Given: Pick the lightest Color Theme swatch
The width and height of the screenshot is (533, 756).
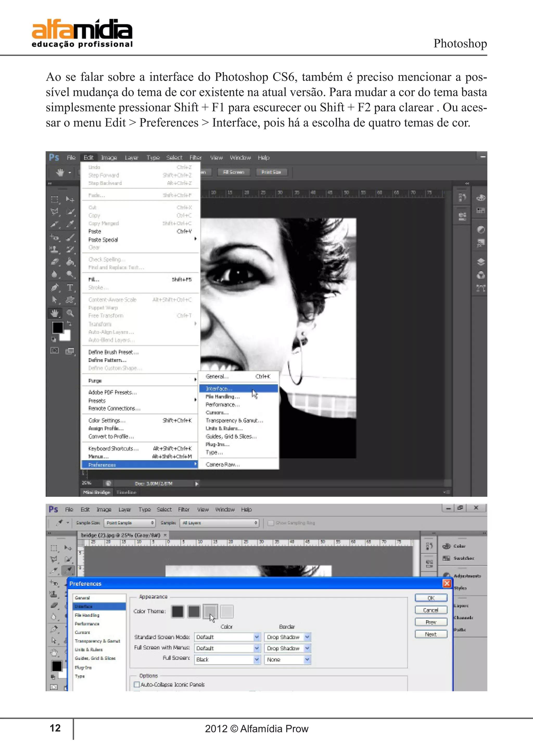Looking at the screenshot, I should coord(227,612).
